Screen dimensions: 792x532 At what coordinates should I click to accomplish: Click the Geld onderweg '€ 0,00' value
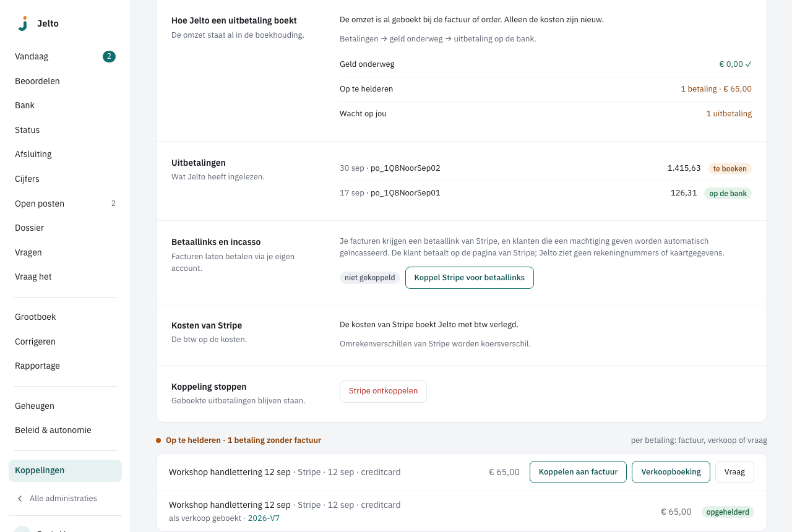click(x=735, y=64)
